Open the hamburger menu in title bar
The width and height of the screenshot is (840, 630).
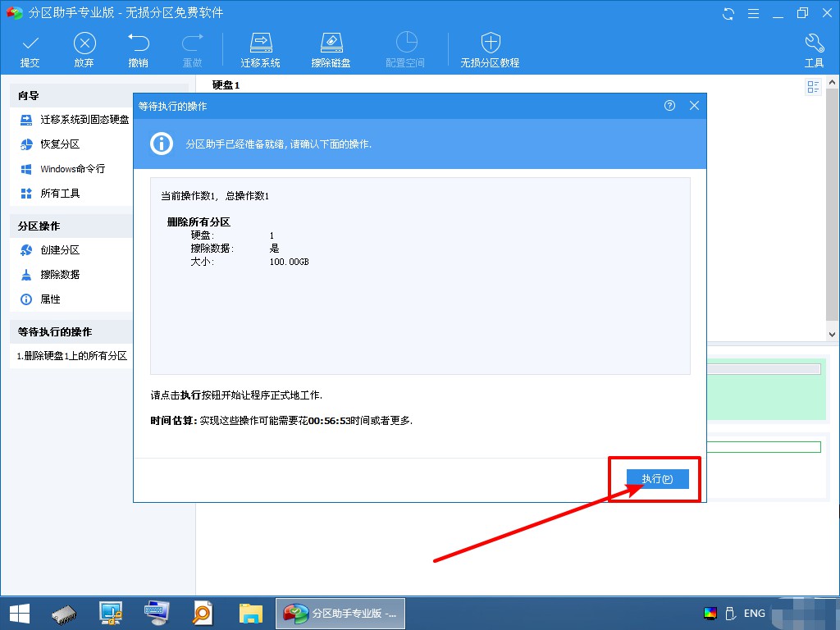tap(753, 14)
